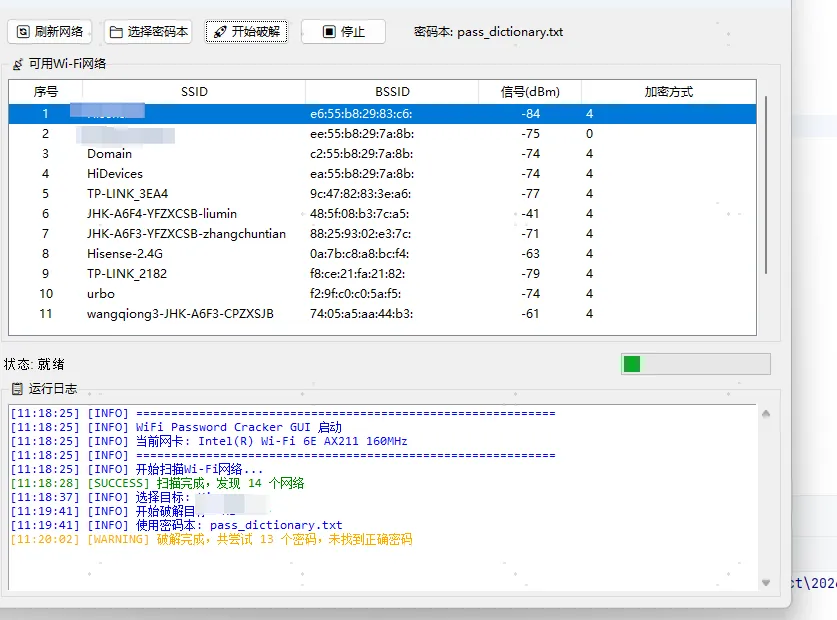
Task: Click the network list vertical scrollbar
Action: click(766, 185)
